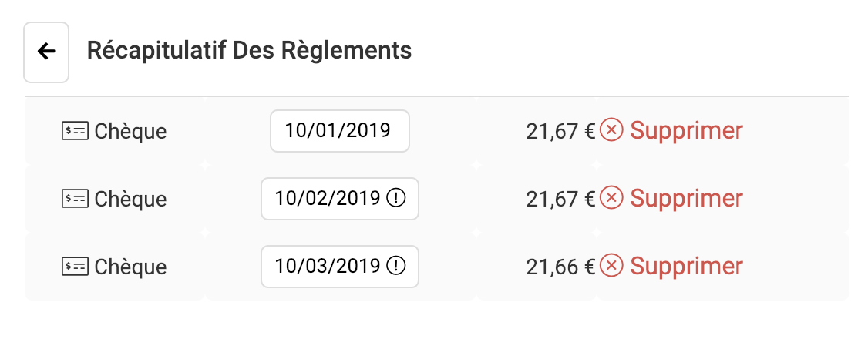Select the Chèque label in the third row

(130, 267)
